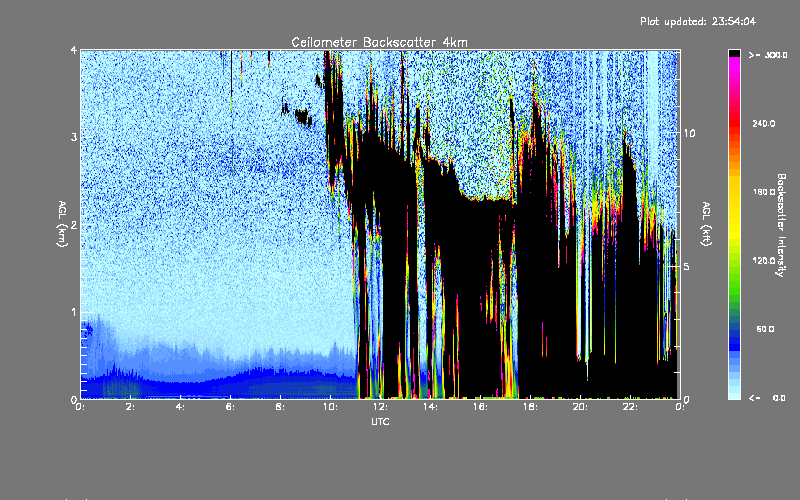This screenshot has height=500, width=800.
Task: Click the "4:" UTC hour tick label
Action: [180, 407]
